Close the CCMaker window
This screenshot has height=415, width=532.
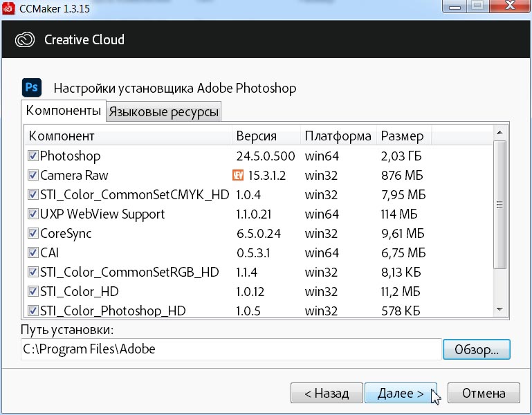(511, 6)
